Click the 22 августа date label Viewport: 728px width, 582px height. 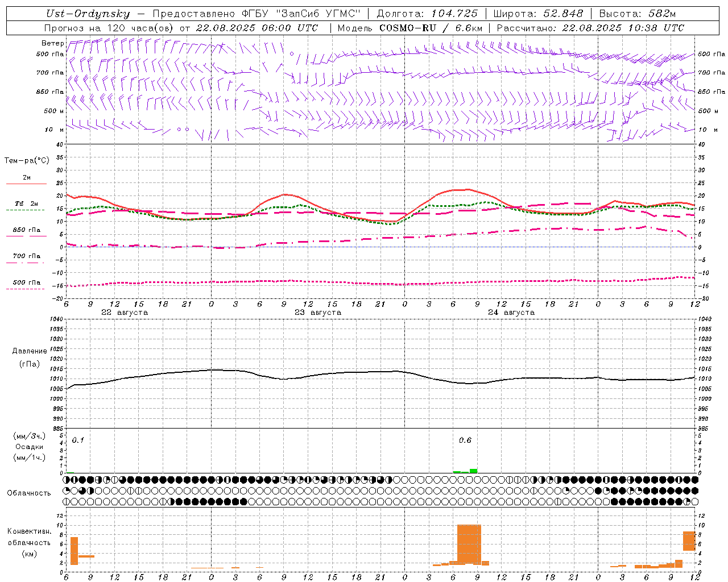click(x=125, y=312)
